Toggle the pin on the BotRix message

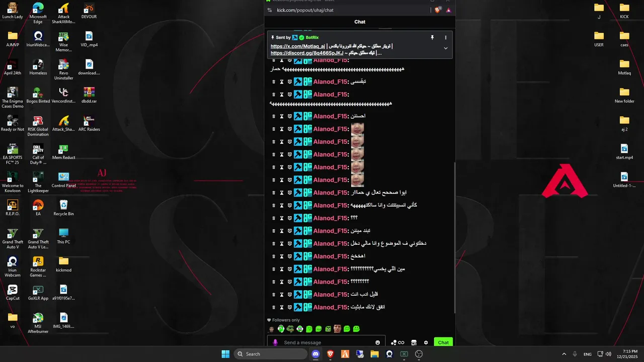pyautogui.click(x=432, y=38)
